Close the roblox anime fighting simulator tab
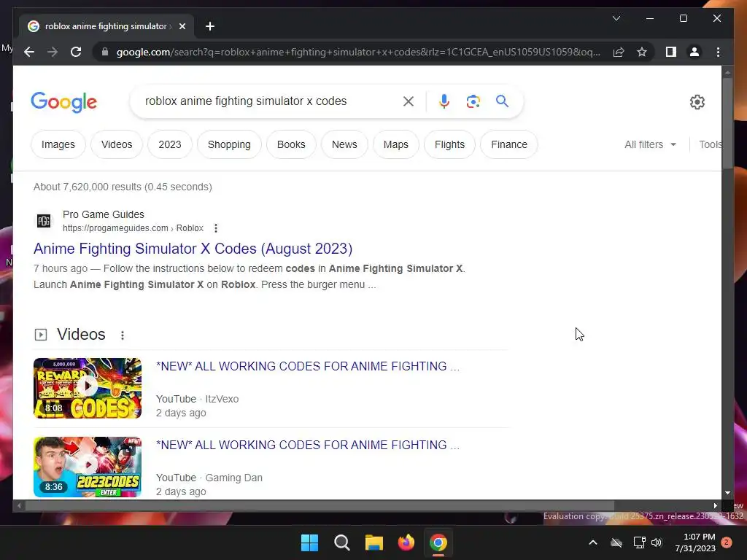 182,26
